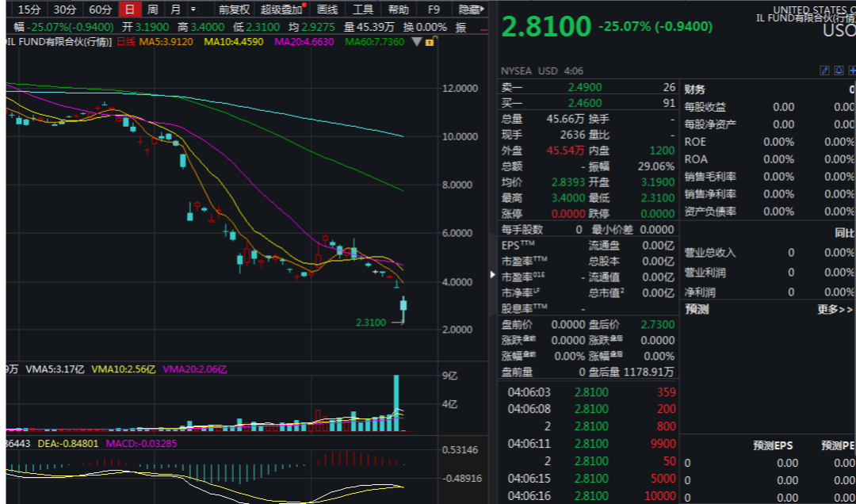This screenshot has width=856, height=504.
Task: Expand the quote panel with the right arrow
Action: pos(492,273)
